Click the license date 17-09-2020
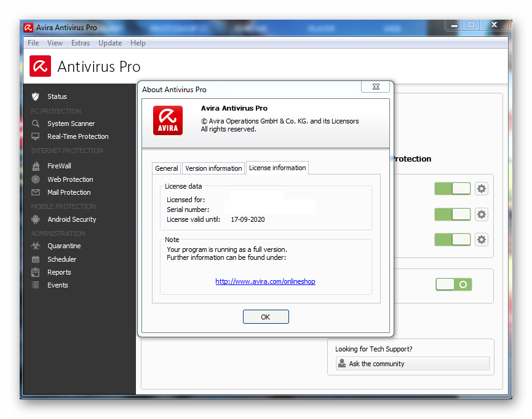Screen dimensions: 532x419 click(248, 219)
